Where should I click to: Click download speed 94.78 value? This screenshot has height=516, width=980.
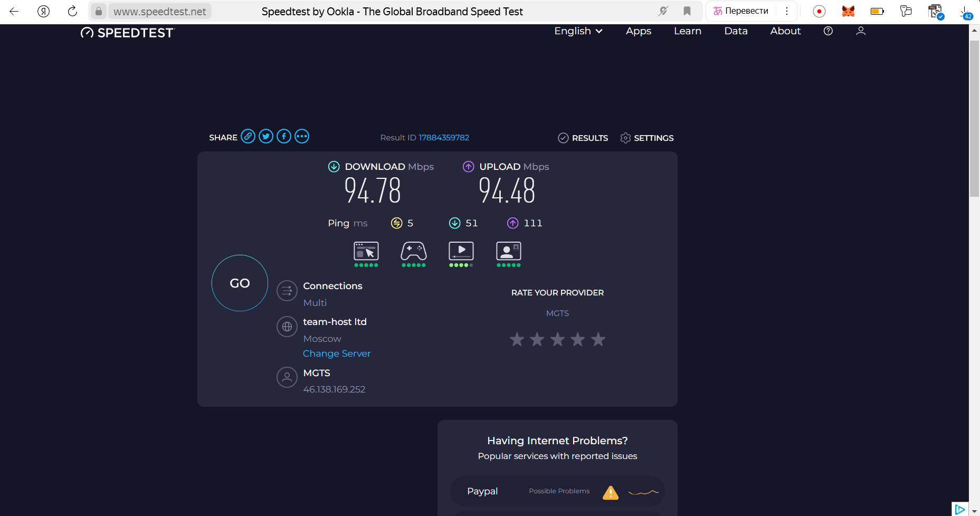pyautogui.click(x=373, y=190)
